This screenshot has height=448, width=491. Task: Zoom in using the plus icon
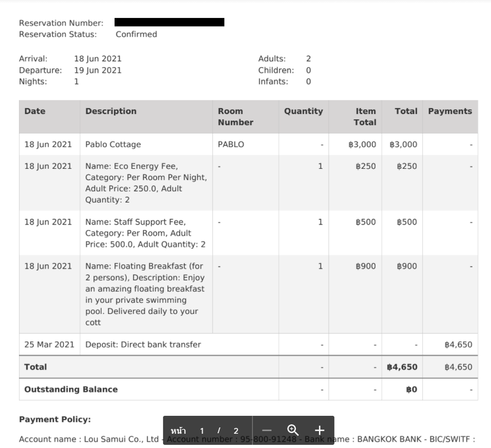(x=319, y=431)
